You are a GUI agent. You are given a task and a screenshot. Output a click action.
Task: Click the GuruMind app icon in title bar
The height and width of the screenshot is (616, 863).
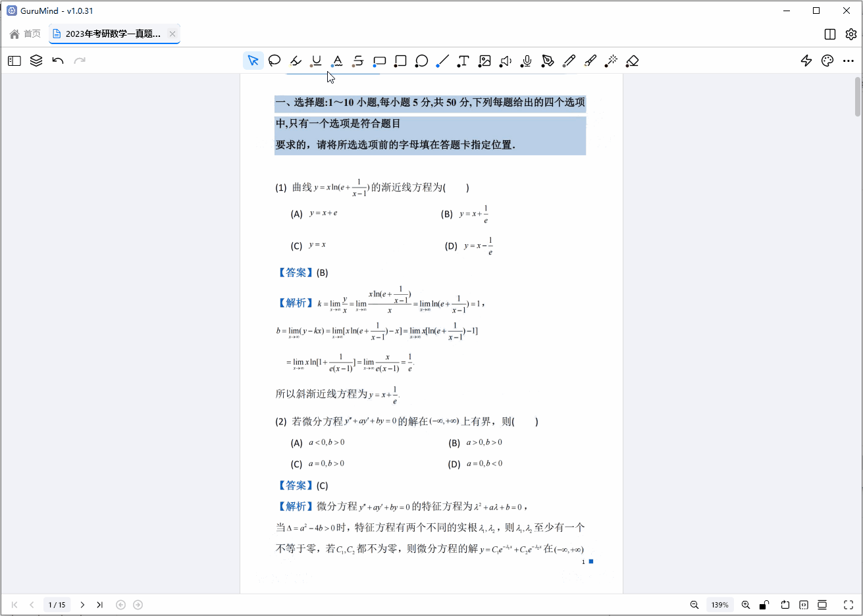11,11
